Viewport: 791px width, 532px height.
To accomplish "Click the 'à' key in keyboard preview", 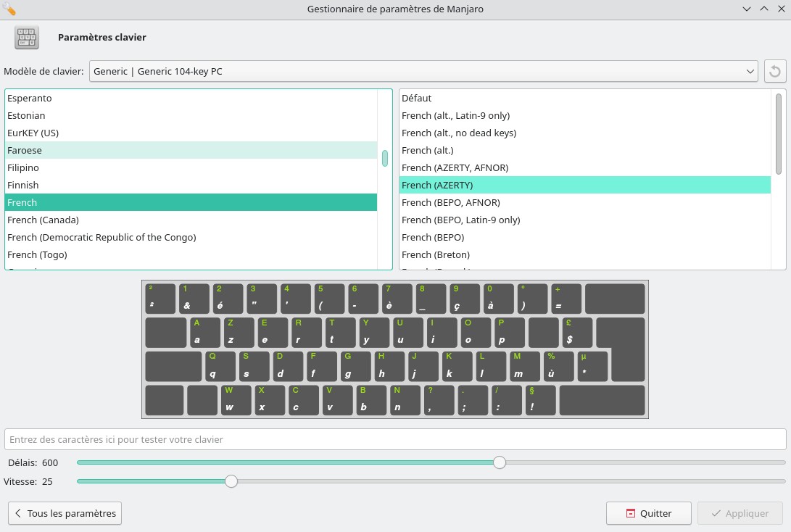I will coord(498,299).
